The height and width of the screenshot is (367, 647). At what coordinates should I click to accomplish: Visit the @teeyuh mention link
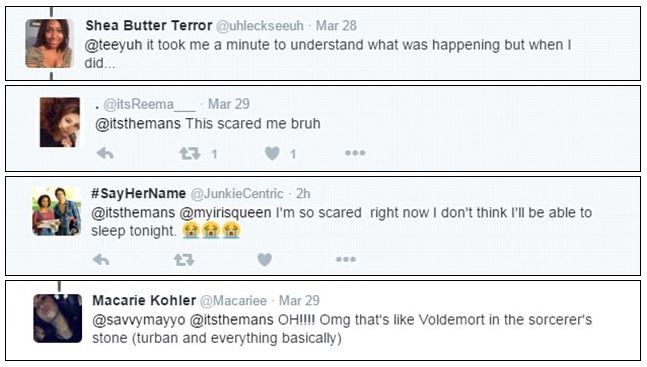pyautogui.click(x=113, y=45)
